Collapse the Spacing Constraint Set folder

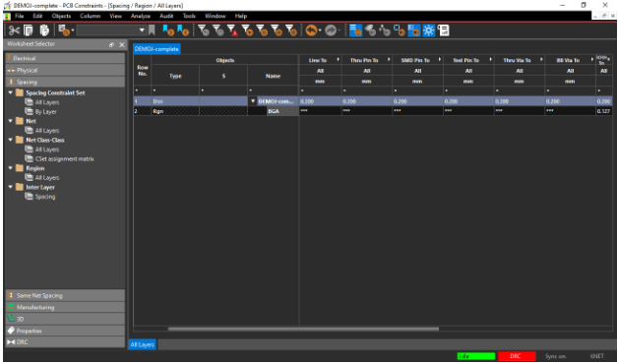click(11, 93)
